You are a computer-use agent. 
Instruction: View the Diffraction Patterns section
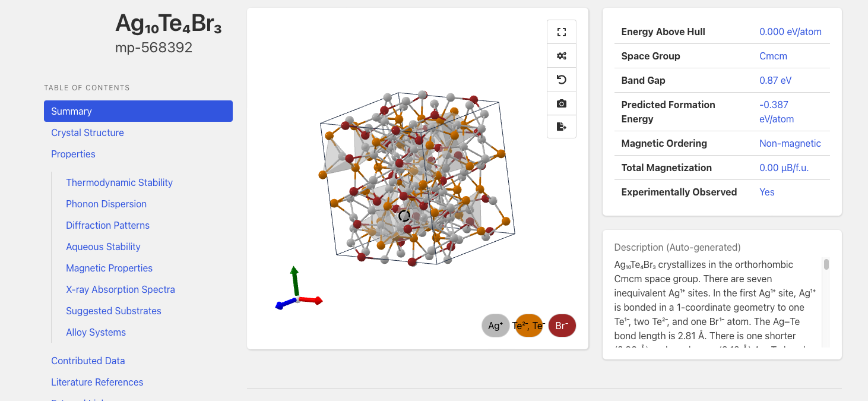pos(107,225)
